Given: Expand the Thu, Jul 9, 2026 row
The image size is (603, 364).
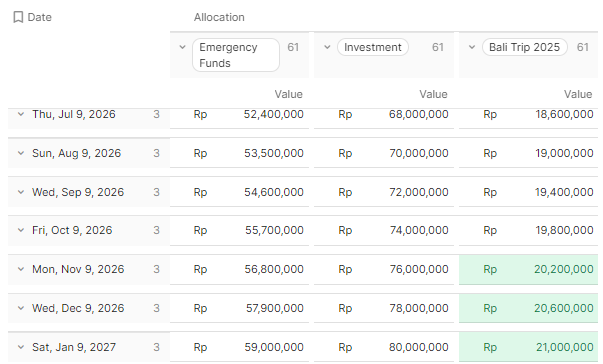Looking at the screenshot, I should tap(21, 114).
